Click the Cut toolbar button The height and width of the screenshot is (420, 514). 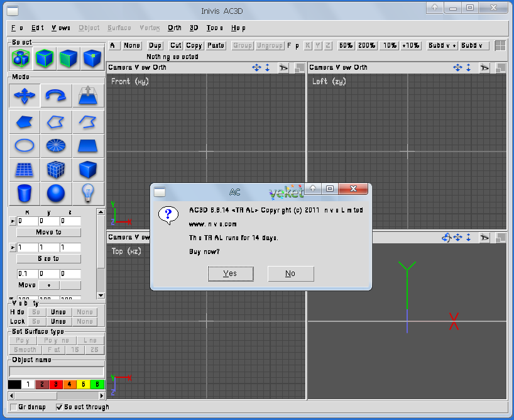click(176, 46)
